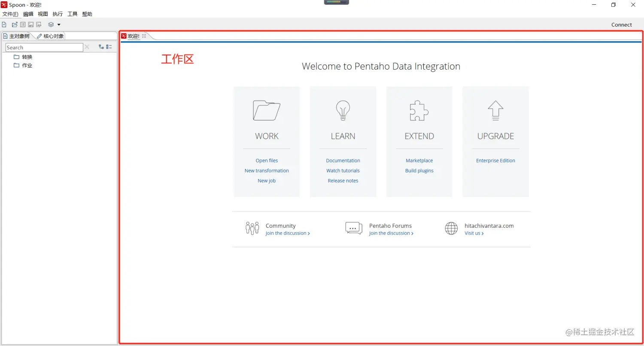Open the 文件(F) menu

[x=10, y=14]
